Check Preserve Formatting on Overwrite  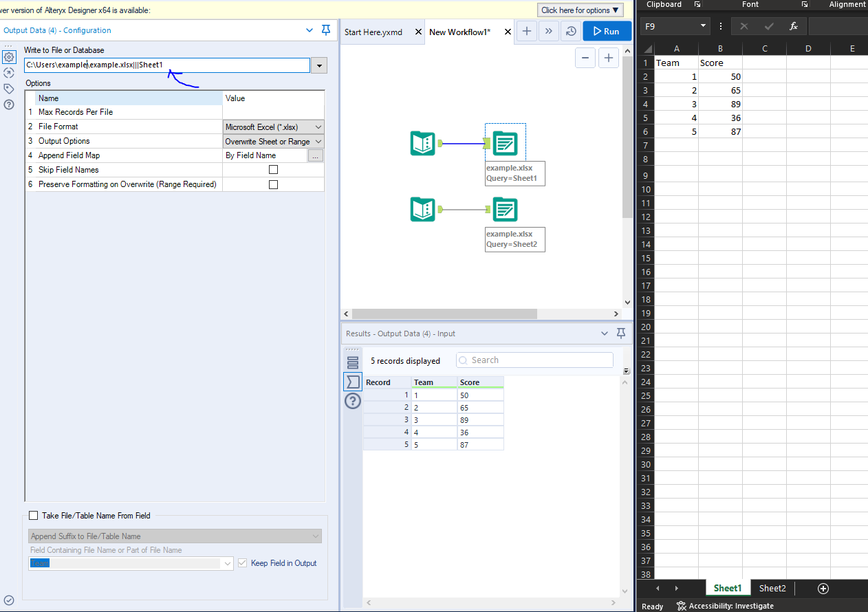coord(273,184)
